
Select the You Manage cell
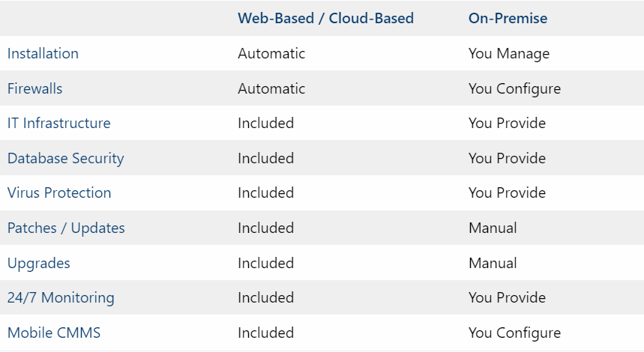click(x=509, y=53)
